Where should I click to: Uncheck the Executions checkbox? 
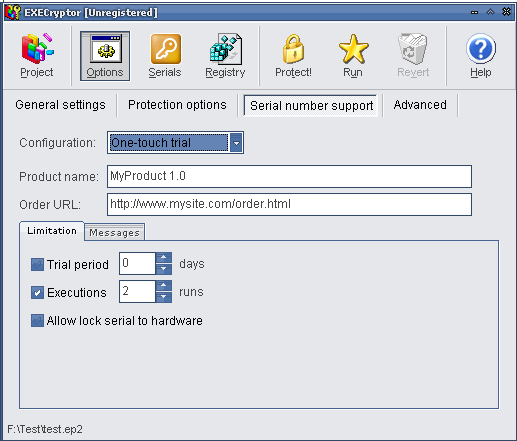coord(37,293)
